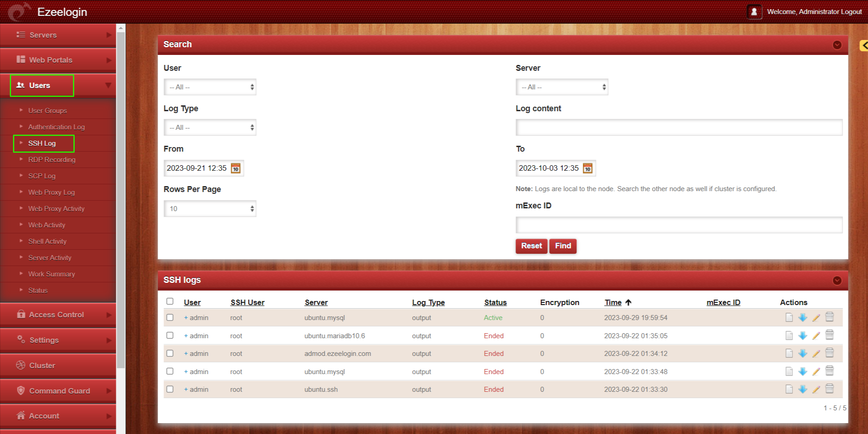
Task: Open the To date calendar picker
Action: [587, 168]
